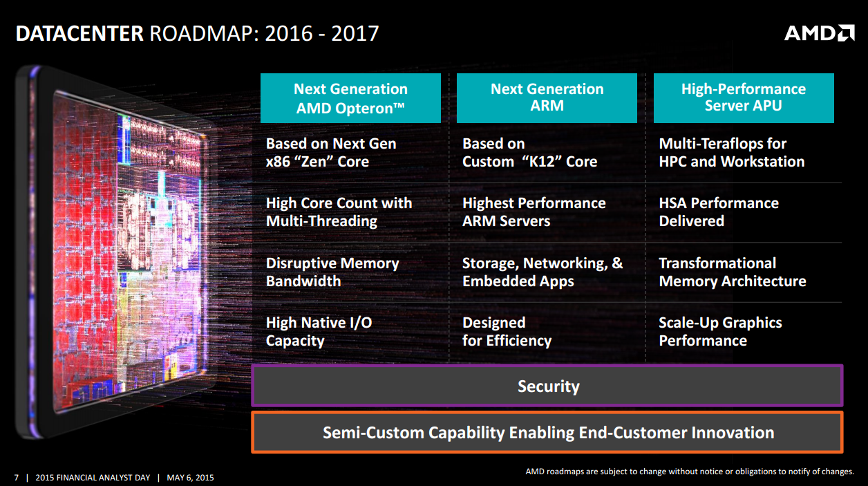
Task: Select the Next Generation ARM header
Action: point(547,97)
